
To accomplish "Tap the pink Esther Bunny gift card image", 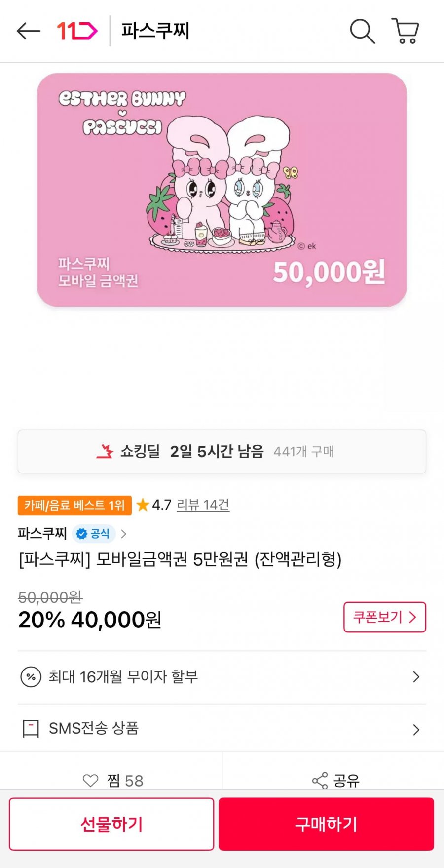I will [222, 190].
